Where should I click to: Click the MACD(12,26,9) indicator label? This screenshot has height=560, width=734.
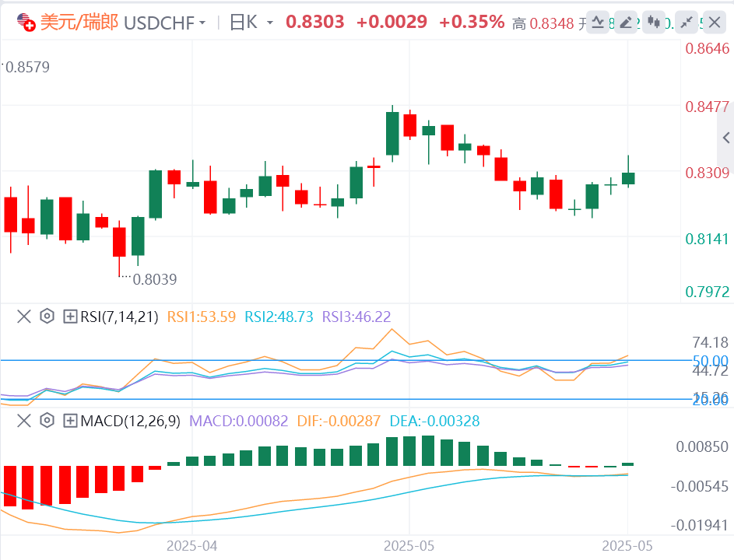(129, 421)
